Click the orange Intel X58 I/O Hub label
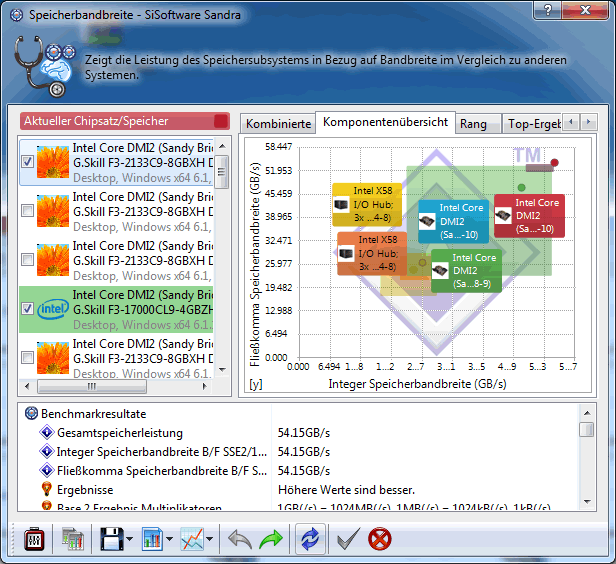The width and height of the screenshot is (616, 564). (x=372, y=254)
